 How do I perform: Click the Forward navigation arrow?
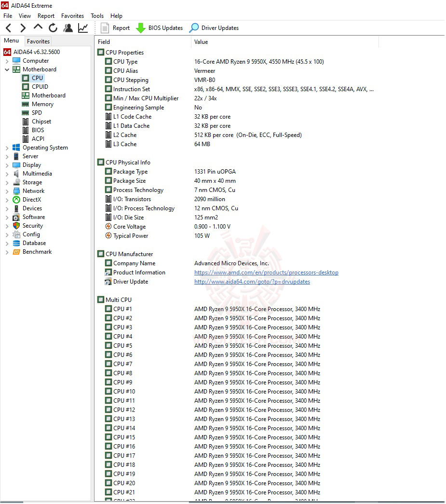click(x=23, y=28)
